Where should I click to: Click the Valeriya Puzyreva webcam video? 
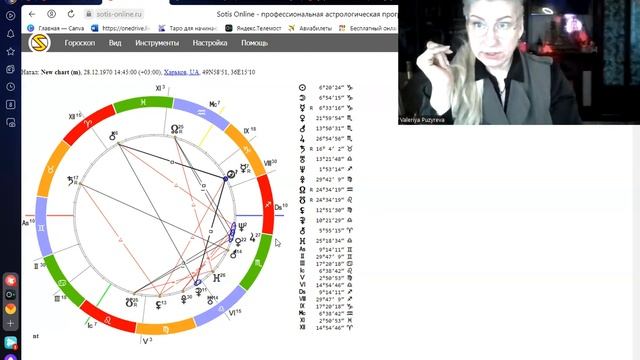coord(519,62)
